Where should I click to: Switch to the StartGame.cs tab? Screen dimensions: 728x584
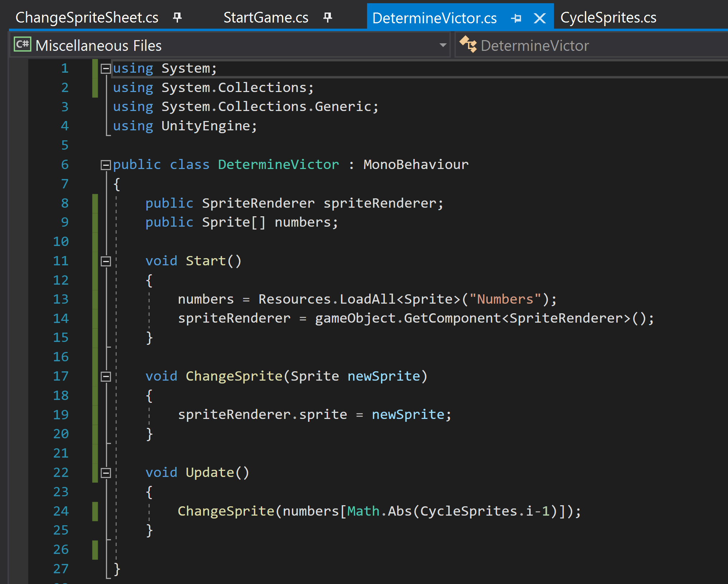[x=266, y=18]
